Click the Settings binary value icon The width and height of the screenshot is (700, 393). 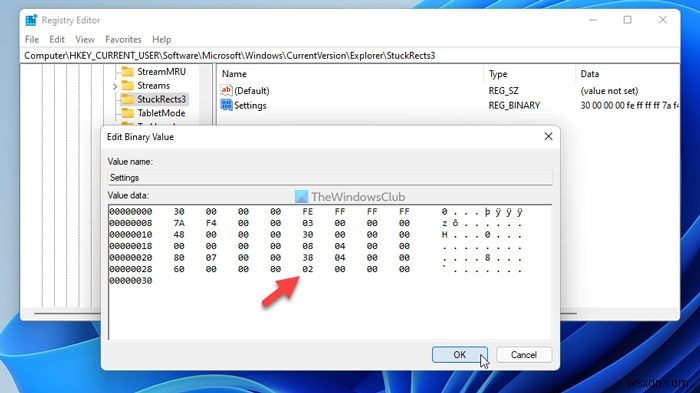(x=226, y=105)
